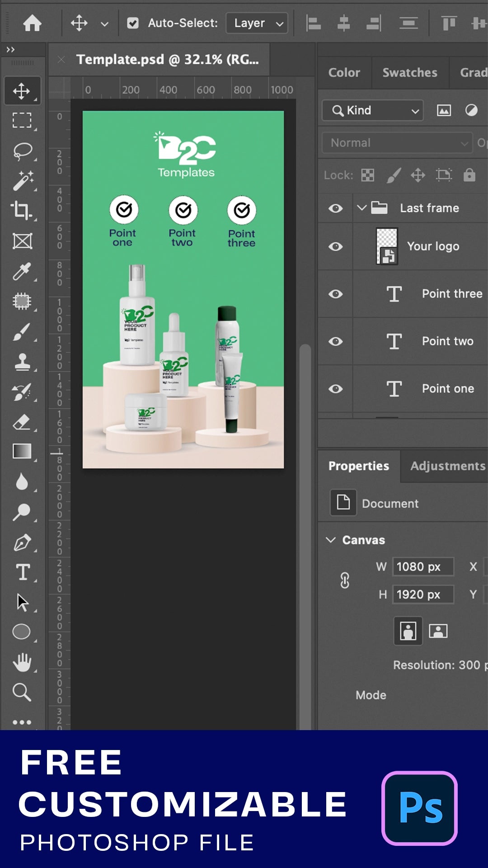Switch to the Swatches tab

point(410,73)
